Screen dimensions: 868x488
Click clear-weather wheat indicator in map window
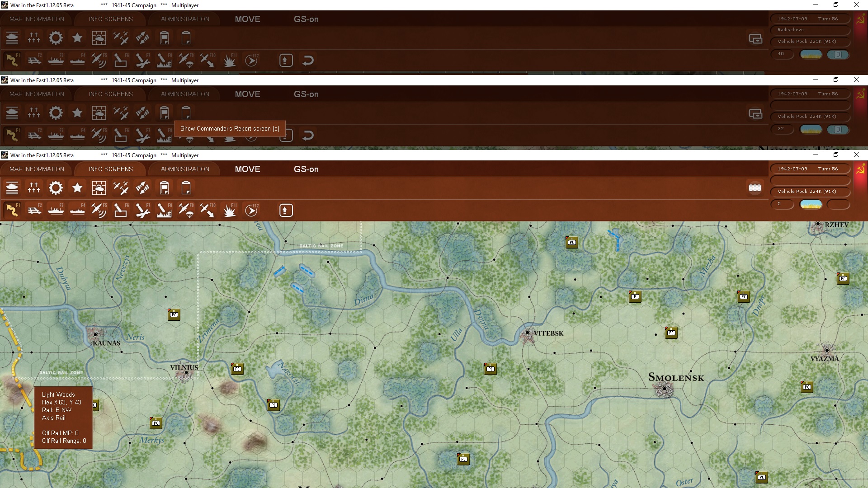[x=811, y=204]
